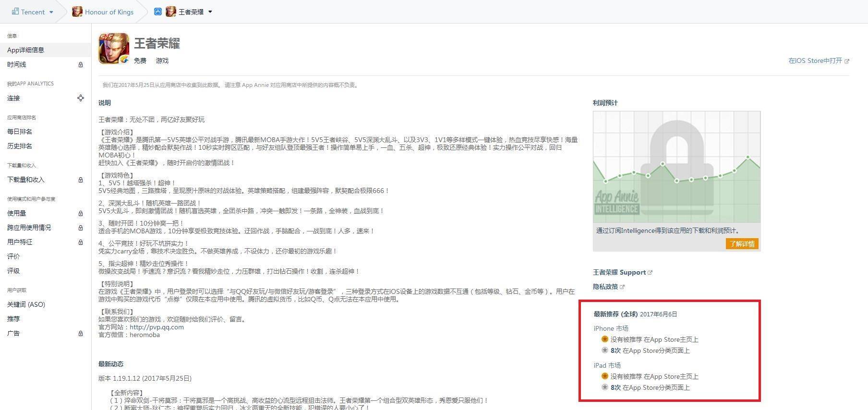Click the connect icon beside 连接

pyautogui.click(x=81, y=98)
